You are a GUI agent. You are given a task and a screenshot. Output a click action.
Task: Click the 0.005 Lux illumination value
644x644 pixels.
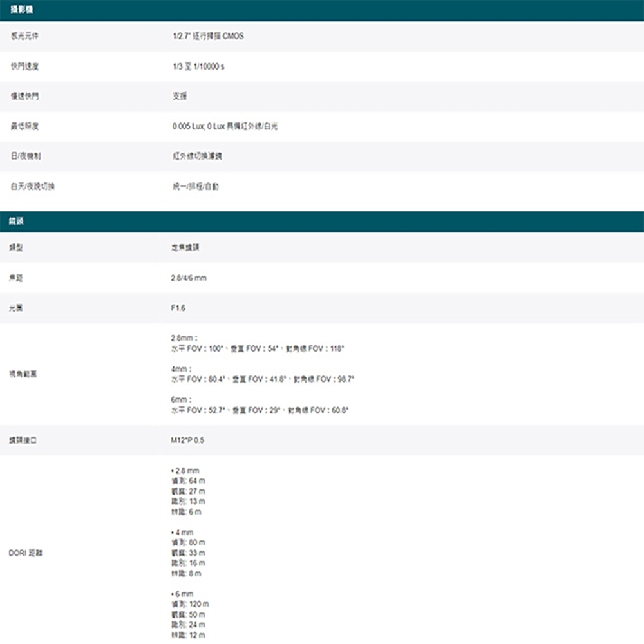(x=225, y=125)
